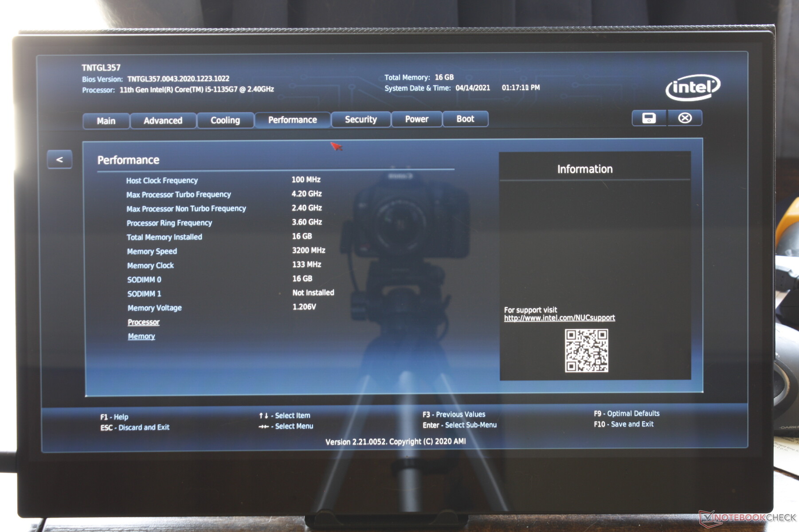Select the Processor Ring Frequency label
Screen dimensions: 799x532
click(169, 223)
